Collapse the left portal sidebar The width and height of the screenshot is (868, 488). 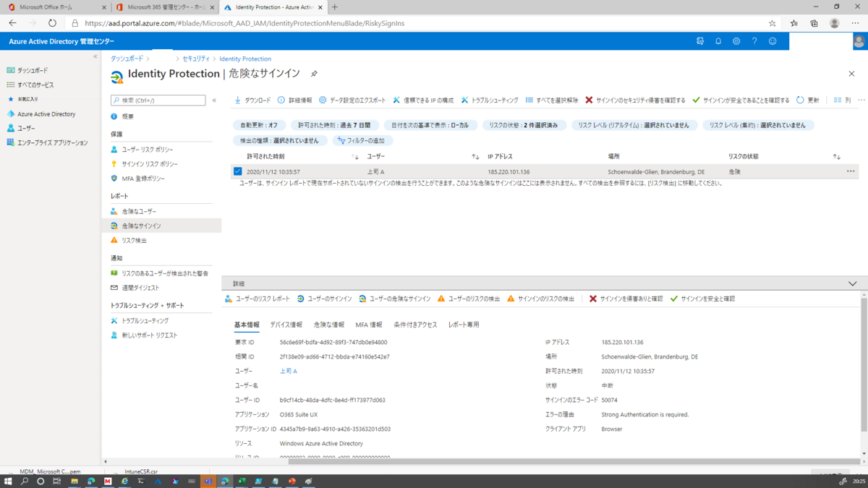point(95,56)
